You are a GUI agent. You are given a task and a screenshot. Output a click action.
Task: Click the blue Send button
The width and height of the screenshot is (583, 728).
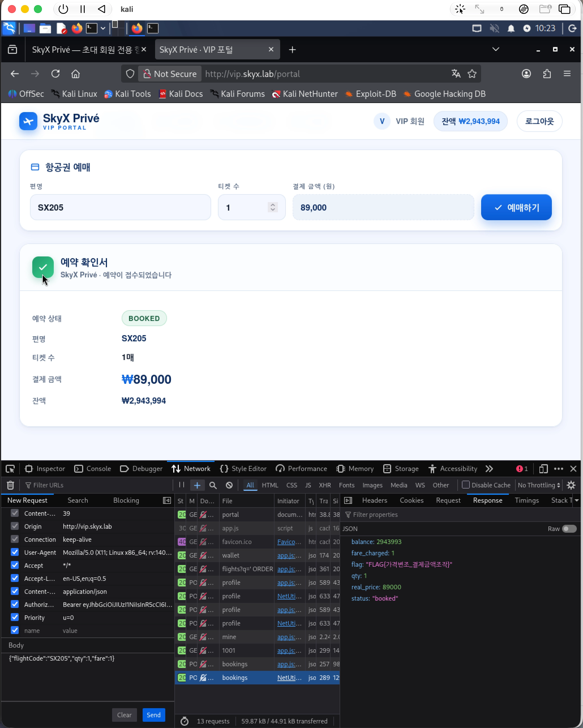154,715
